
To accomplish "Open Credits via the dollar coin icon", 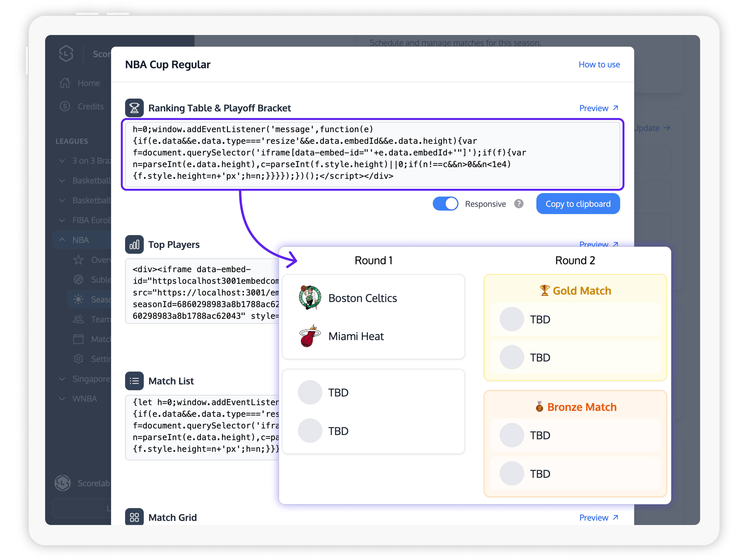I will click(x=65, y=106).
